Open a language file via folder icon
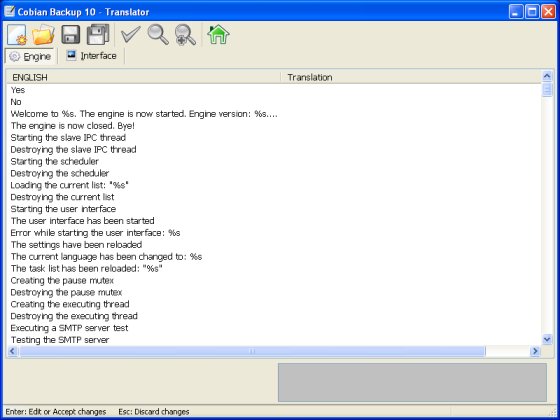Image resolution: width=560 pixels, height=420 pixels. [43, 35]
